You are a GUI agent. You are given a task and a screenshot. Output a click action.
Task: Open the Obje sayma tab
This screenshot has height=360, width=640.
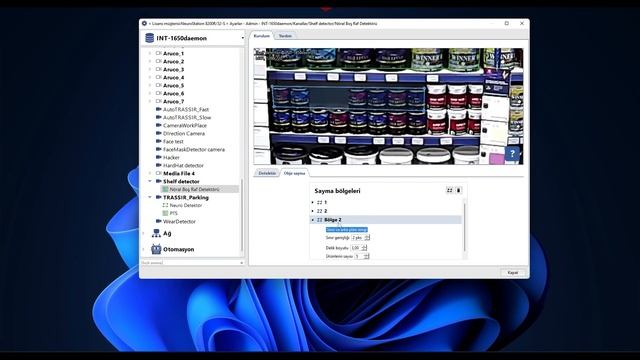coord(294,173)
